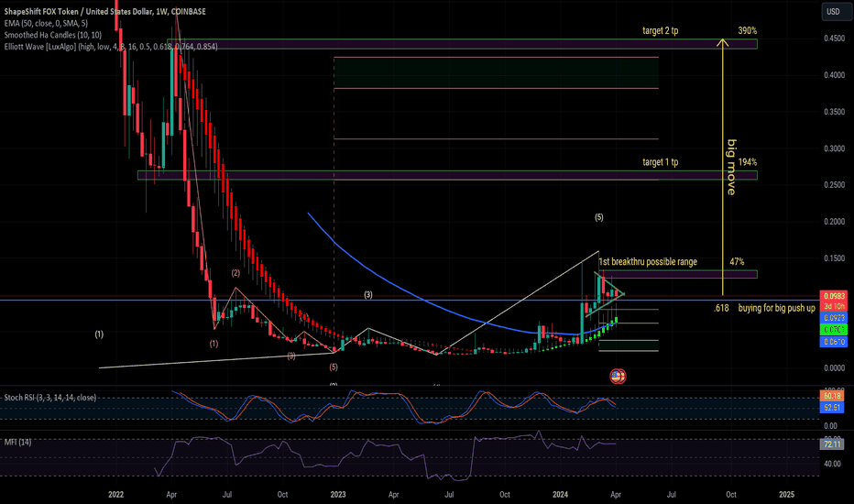The height and width of the screenshot is (504, 854).
Task: Click the 390% label
Action: 748,31
